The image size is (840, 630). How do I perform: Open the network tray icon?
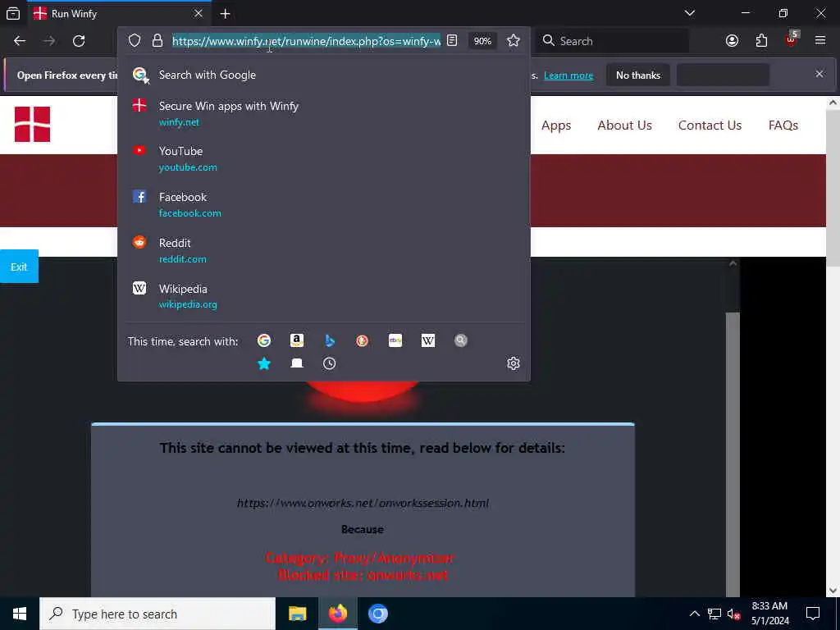(714, 614)
